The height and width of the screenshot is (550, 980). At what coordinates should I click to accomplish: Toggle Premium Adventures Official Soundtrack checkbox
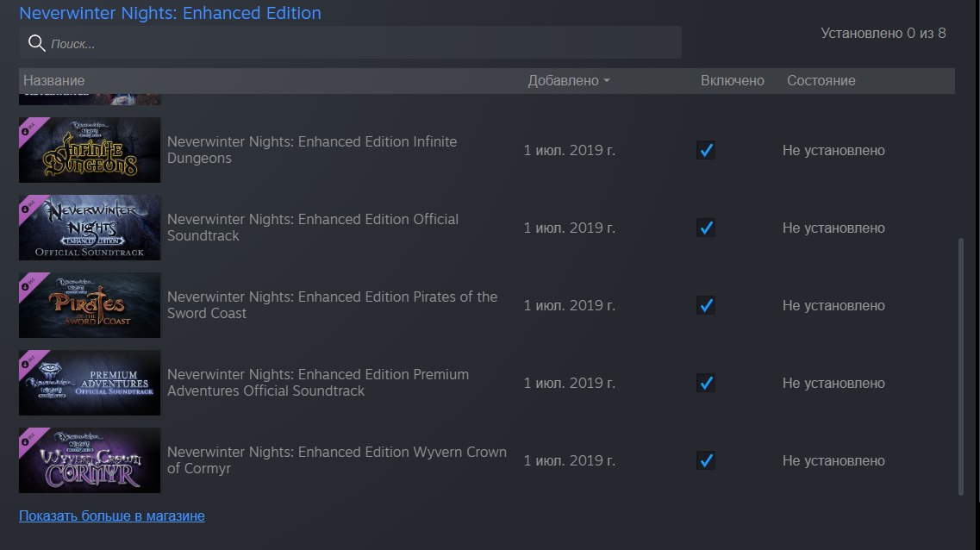(706, 383)
